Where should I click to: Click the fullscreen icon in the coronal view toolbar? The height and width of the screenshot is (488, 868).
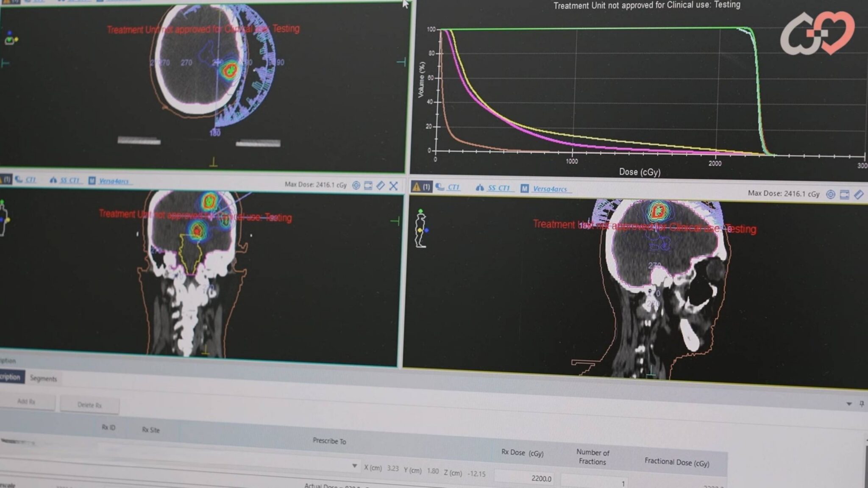[368, 186]
